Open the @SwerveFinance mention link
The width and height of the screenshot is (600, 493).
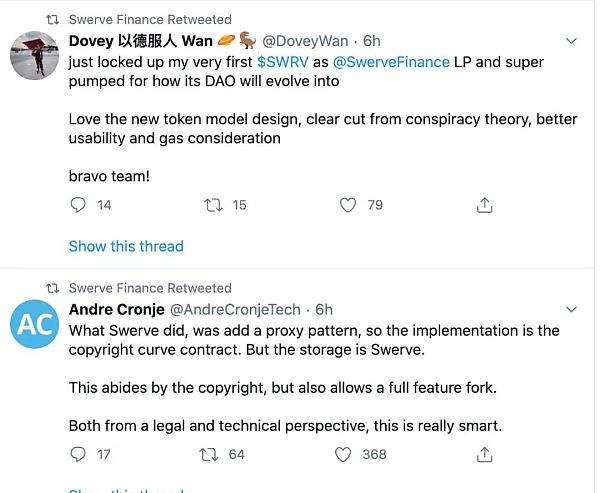coord(391,62)
